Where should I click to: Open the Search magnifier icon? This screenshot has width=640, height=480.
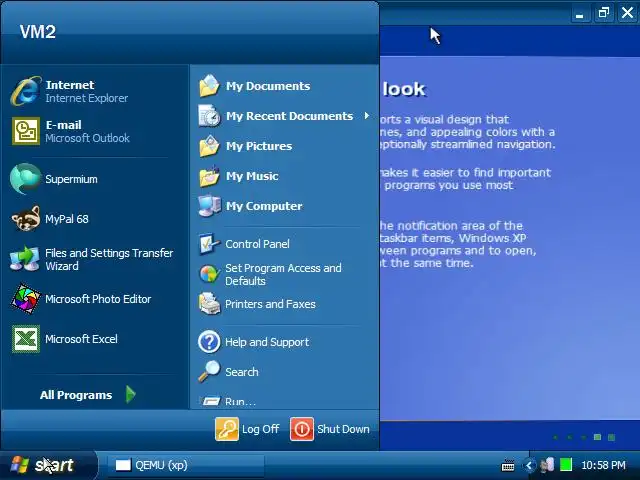[x=209, y=371]
